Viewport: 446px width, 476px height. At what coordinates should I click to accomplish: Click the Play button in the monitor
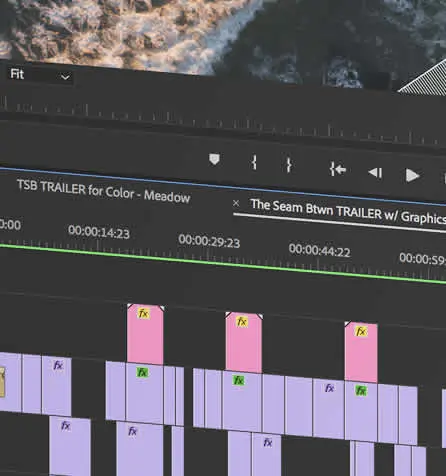click(x=412, y=175)
